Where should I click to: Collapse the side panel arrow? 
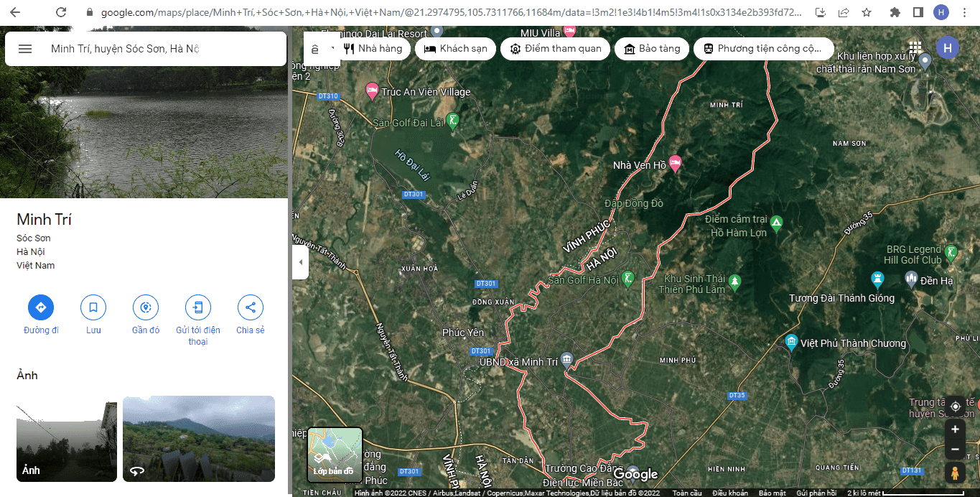click(x=300, y=262)
